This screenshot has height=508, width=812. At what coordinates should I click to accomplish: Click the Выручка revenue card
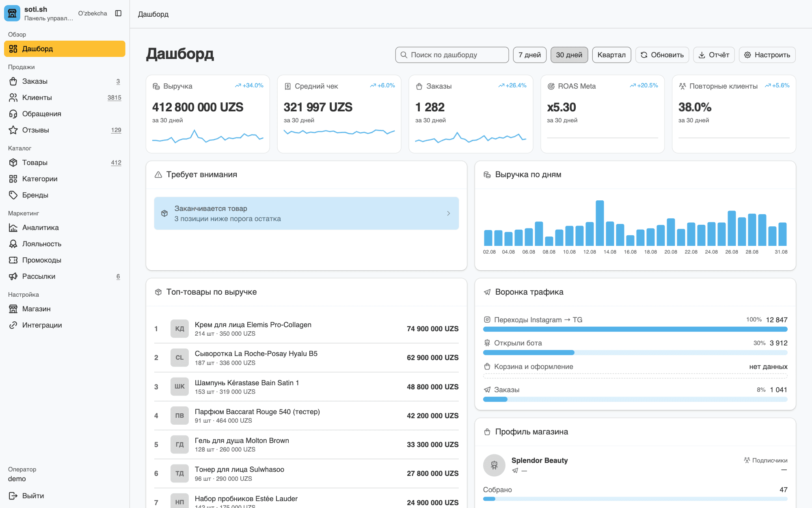(207, 114)
